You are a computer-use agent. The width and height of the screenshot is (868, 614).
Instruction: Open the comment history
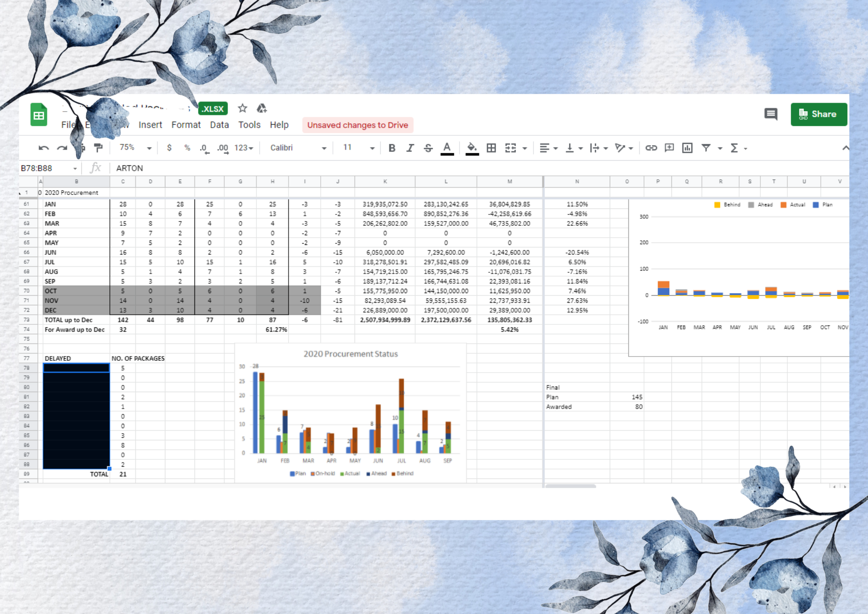(771, 114)
